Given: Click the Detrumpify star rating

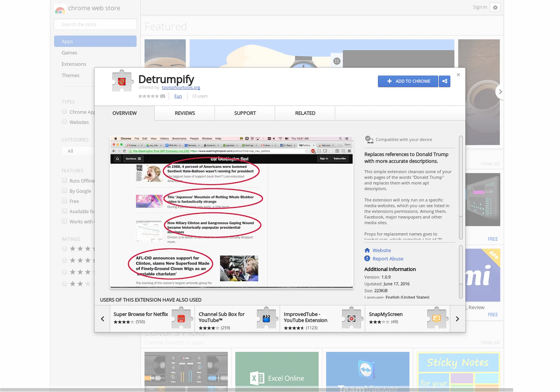Looking at the screenshot, I should tap(148, 96).
